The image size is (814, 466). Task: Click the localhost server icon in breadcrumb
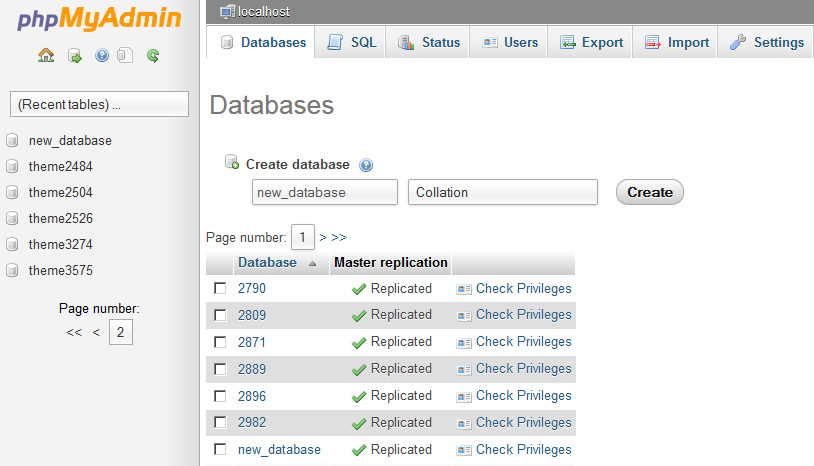pos(227,11)
